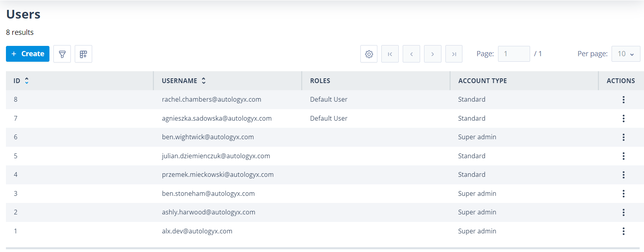Click ID cell 1

pyautogui.click(x=15, y=231)
